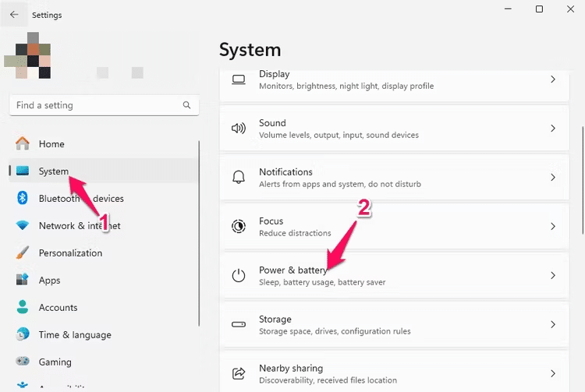
Task: Click the Notifications bell icon
Action: [x=239, y=178]
